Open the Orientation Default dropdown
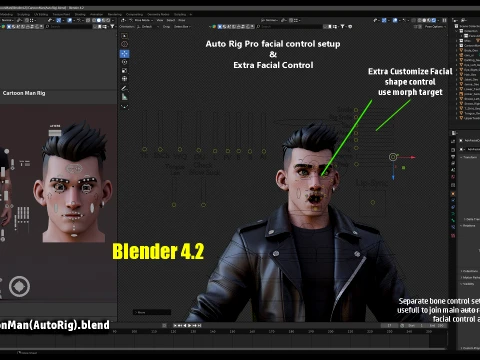The height and width of the screenshot is (360, 480). pos(147,27)
